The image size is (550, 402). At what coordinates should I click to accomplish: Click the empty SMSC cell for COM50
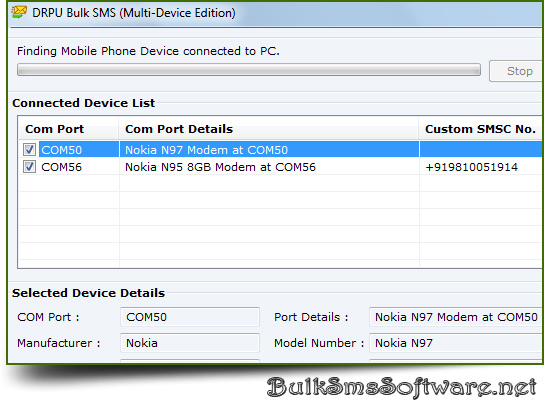(x=481, y=150)
